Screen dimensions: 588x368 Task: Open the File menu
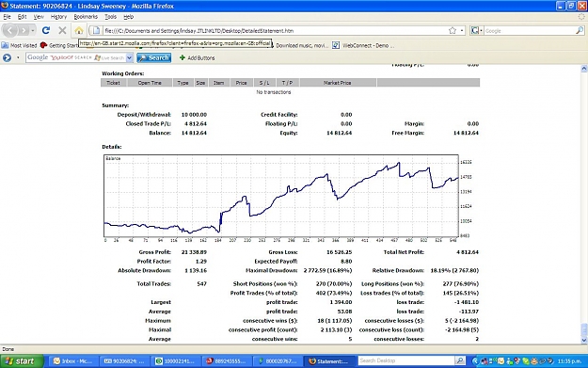click(x=8, y=17)
